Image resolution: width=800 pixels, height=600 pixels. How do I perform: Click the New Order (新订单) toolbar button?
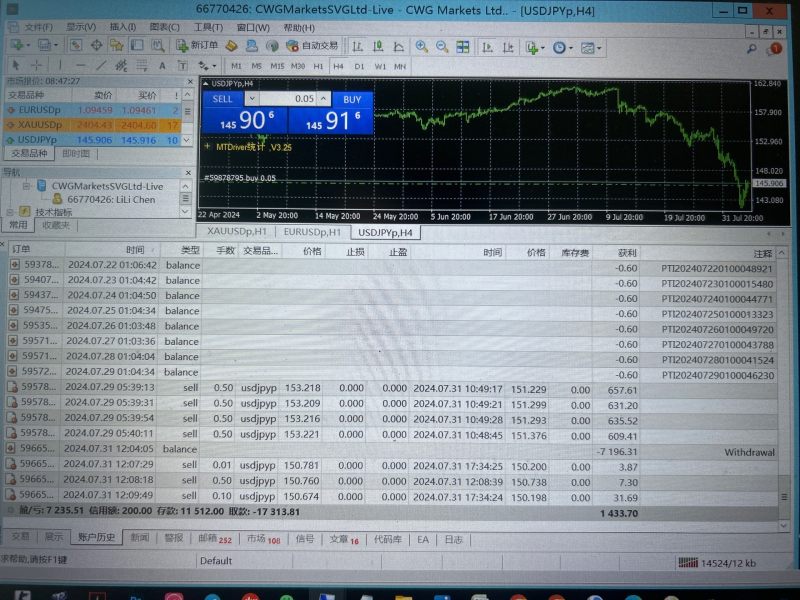(200, 46)
